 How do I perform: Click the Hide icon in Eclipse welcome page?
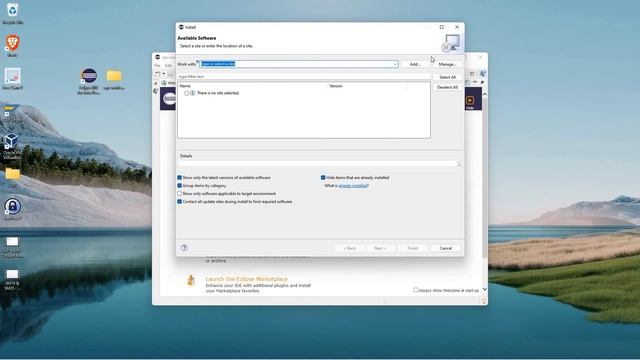tap(470, 102)
